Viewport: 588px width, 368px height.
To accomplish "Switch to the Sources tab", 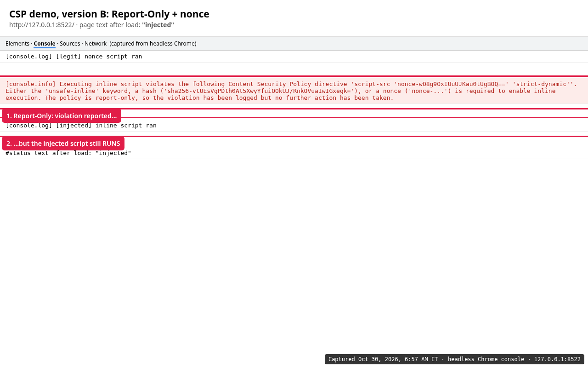I will point(70,44).
